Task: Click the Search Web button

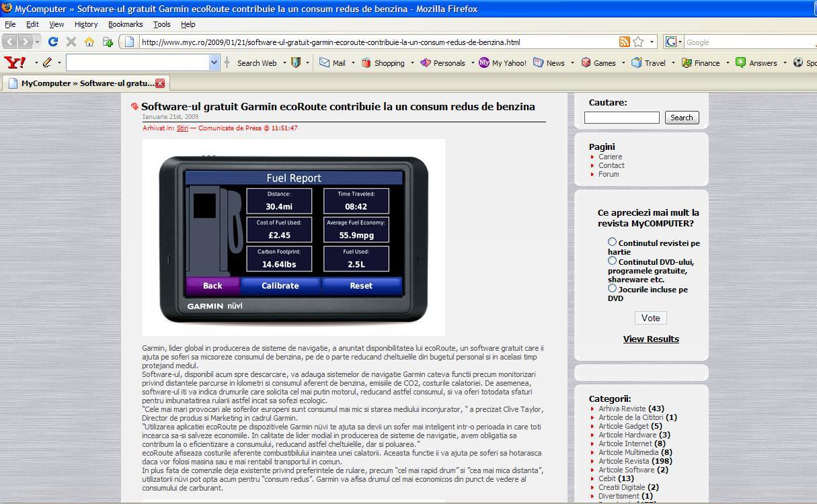Action: [256, 62]
